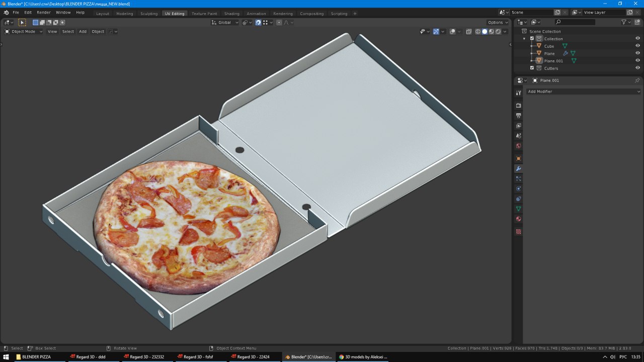Collapse the Collection tree in outliner
644x362 pixels.
click(524, 39)
